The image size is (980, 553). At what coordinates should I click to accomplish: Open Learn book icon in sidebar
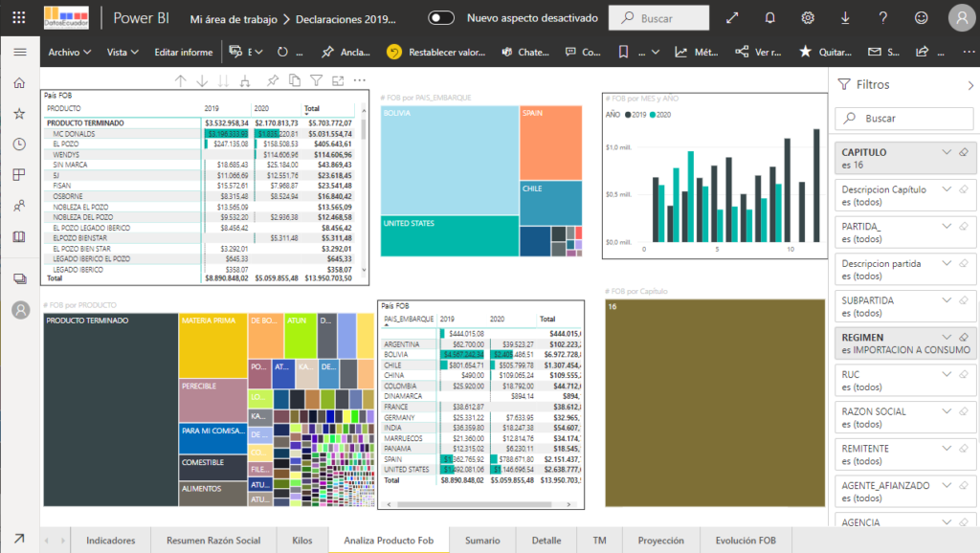click(x=20, y=236)
